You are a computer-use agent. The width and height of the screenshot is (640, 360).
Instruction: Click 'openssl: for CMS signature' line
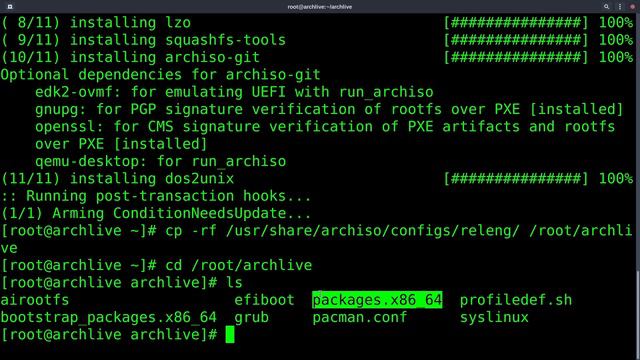(325, 127)
